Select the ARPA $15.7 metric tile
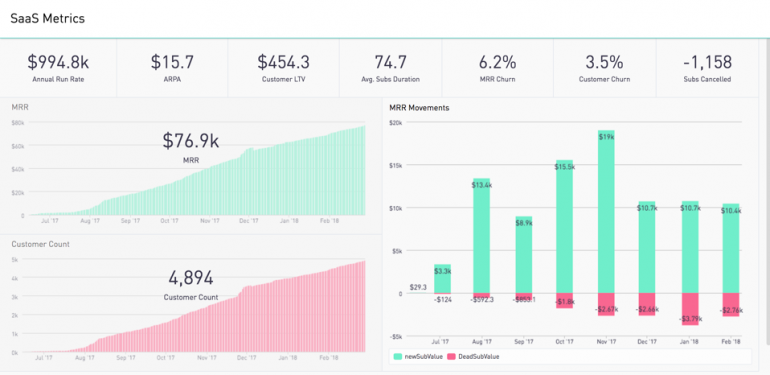This screenshot has height=375, width=770. point(172,69)
